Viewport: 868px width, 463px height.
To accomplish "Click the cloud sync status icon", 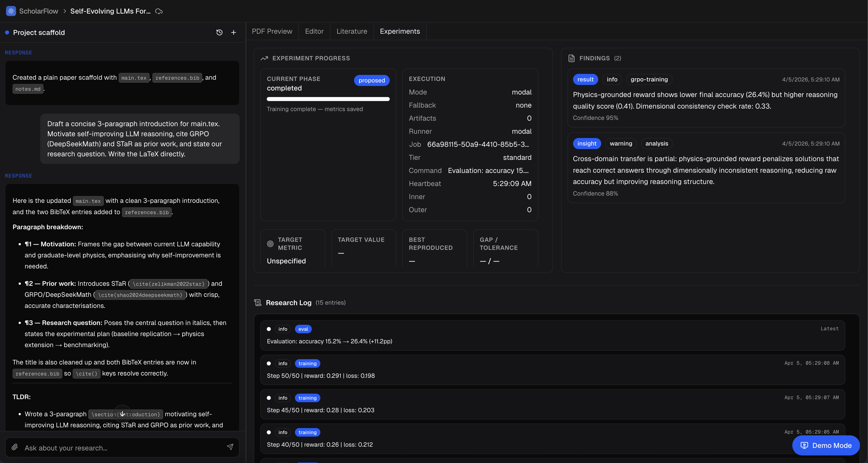I will coord(159,12).
